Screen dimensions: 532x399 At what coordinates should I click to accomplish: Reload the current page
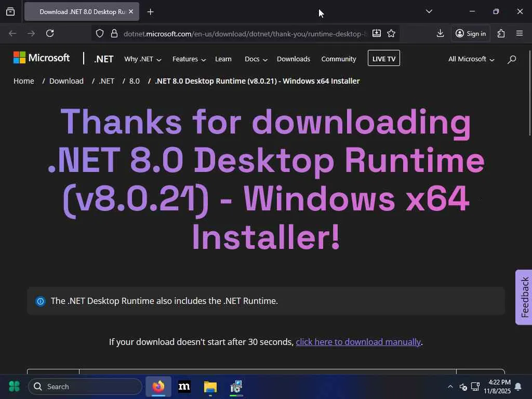50,33
